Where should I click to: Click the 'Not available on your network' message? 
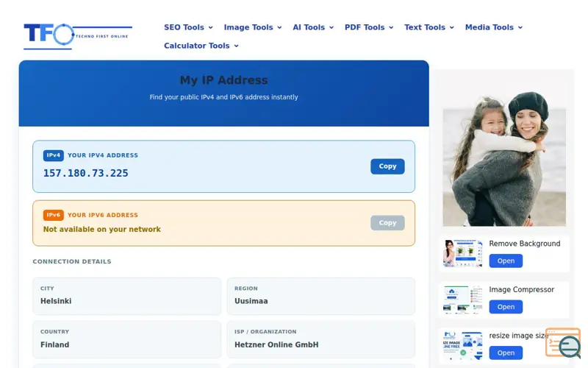click(x=101, y=230)
